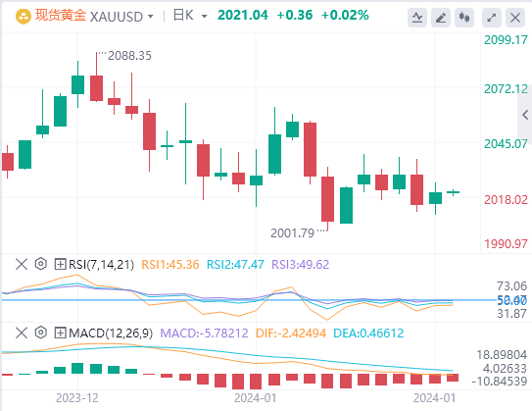Open the indicator line chart tool
532x411 pixels.
click(x=417, y=18)
